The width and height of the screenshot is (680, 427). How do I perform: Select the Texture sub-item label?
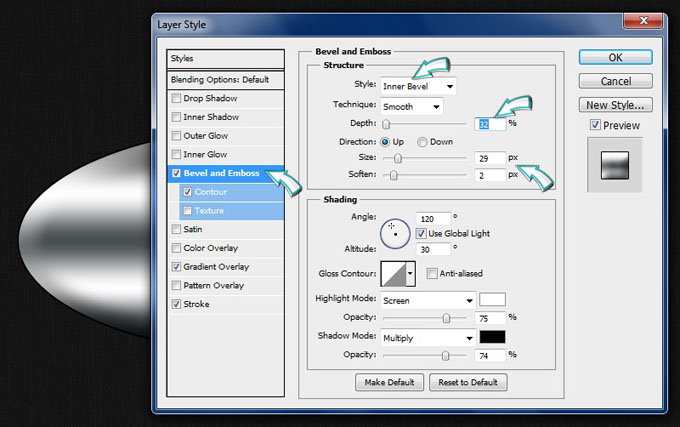[x=209, y=211]
